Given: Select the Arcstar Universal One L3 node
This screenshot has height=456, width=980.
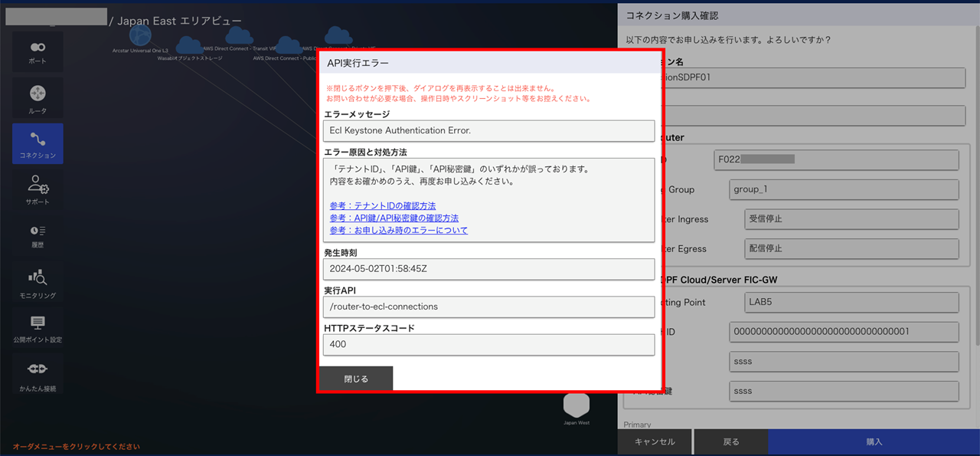Looking at the screenshot, I should coord(139,36).
